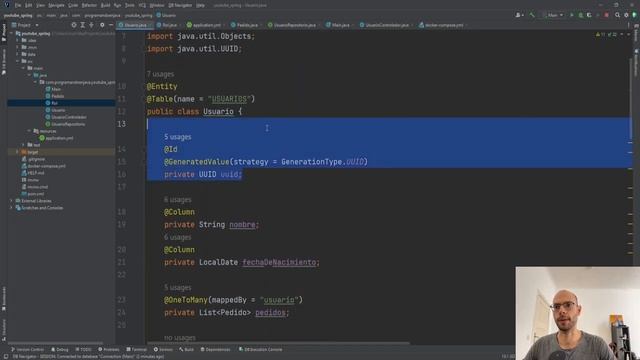Open the Services tool window
The height and width of the screenshot is (360, 640).
click(163, 349)
